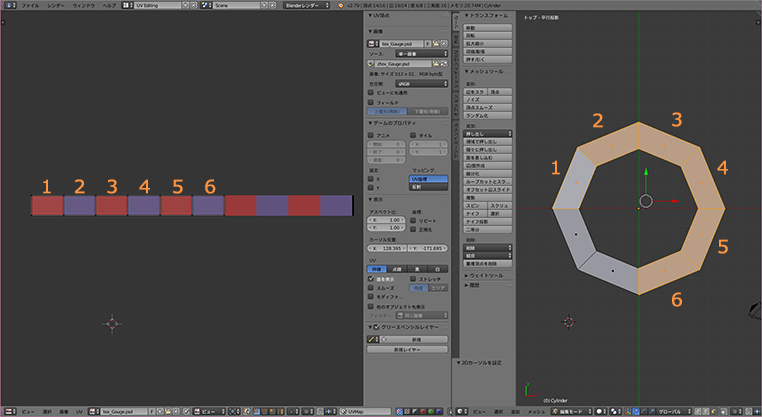Open image file via folder icon in 画像 panel

[x=436, y=44]
